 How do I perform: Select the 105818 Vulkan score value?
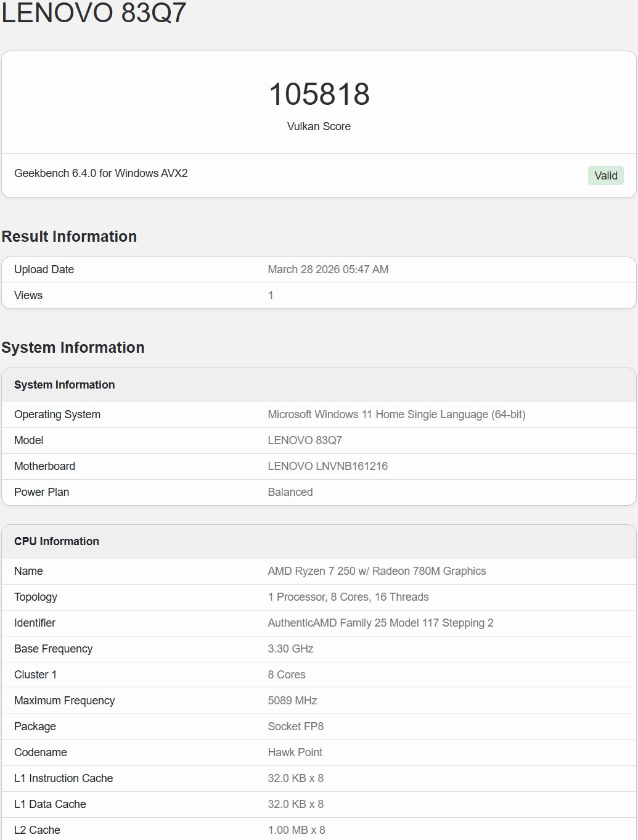(x=319, y=94)
